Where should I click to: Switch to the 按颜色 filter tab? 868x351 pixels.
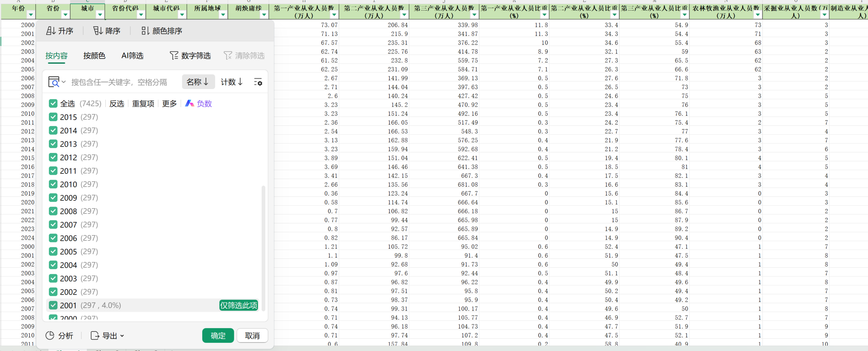(x=94, y=56)
